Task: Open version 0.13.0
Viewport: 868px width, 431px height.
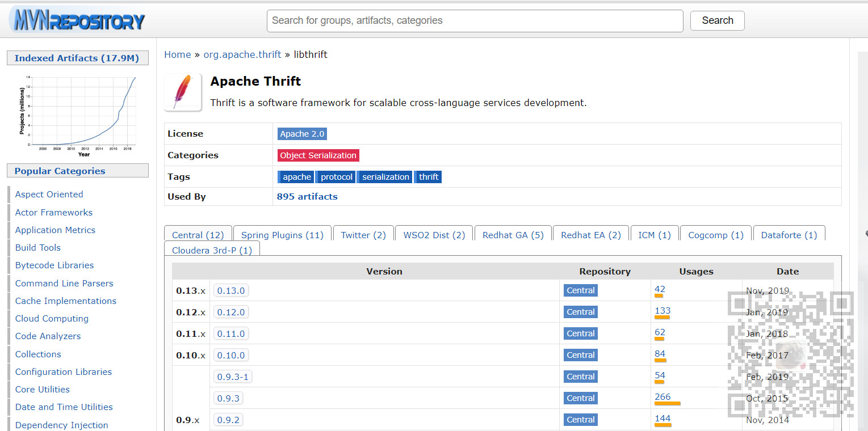Action: click(231, 290)
